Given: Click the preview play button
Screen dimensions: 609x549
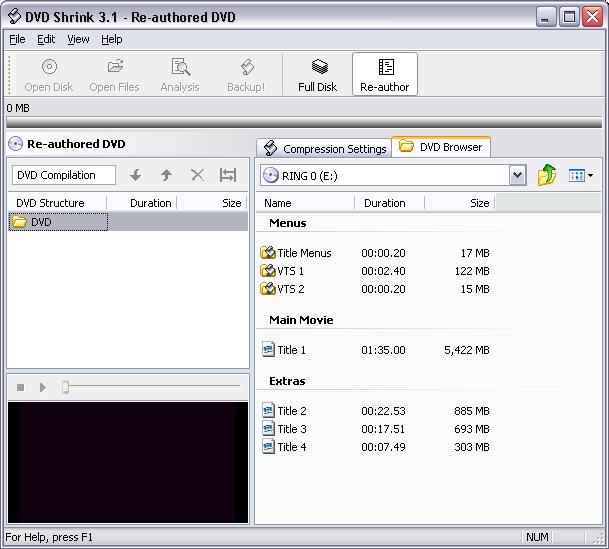Looking at the screenshot, I should (42, 387).
